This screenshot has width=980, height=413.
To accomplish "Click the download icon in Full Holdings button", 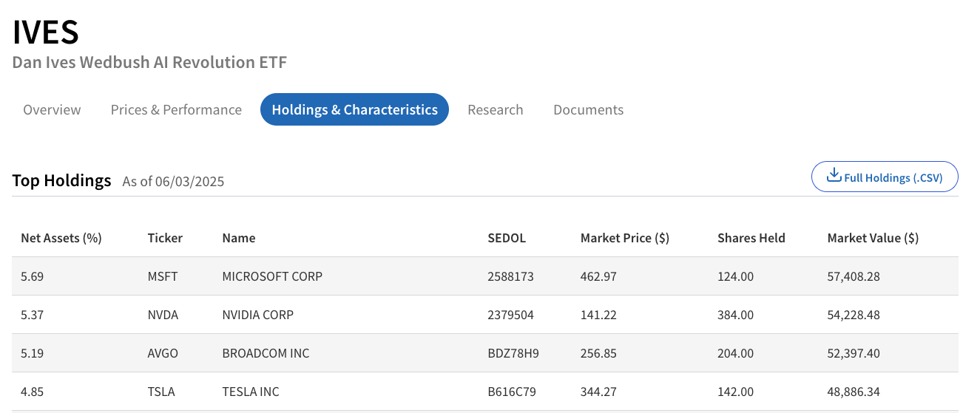I will click(834, 177).
